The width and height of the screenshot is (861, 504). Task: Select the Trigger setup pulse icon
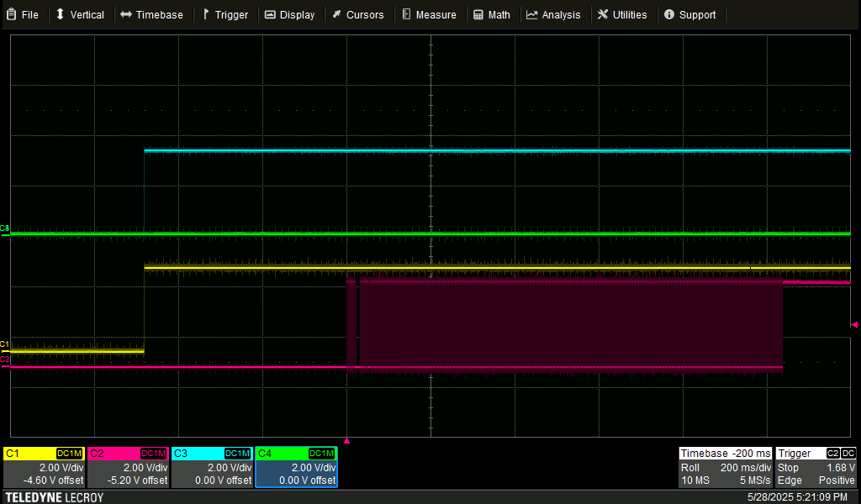pyautogui.click(x=205, y=14)
